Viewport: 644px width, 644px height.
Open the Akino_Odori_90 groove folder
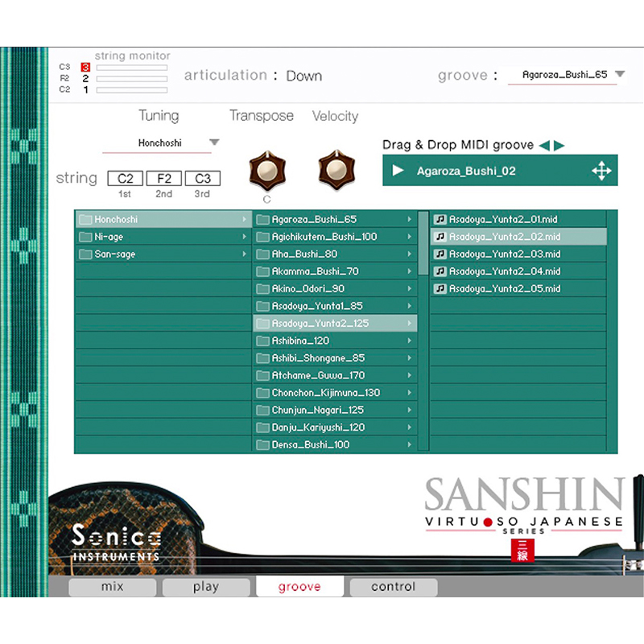pos(335,289)
